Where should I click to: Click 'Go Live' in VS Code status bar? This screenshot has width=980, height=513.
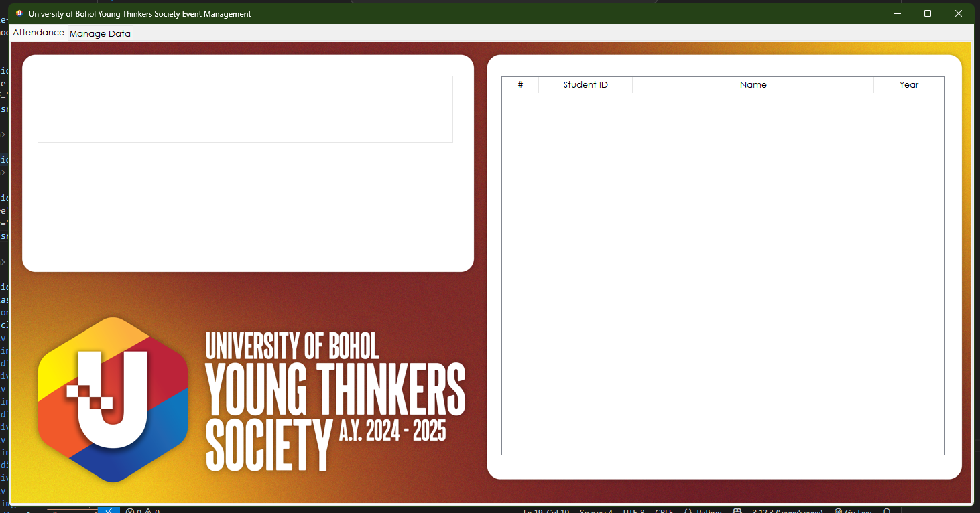(x=853, y=511)
